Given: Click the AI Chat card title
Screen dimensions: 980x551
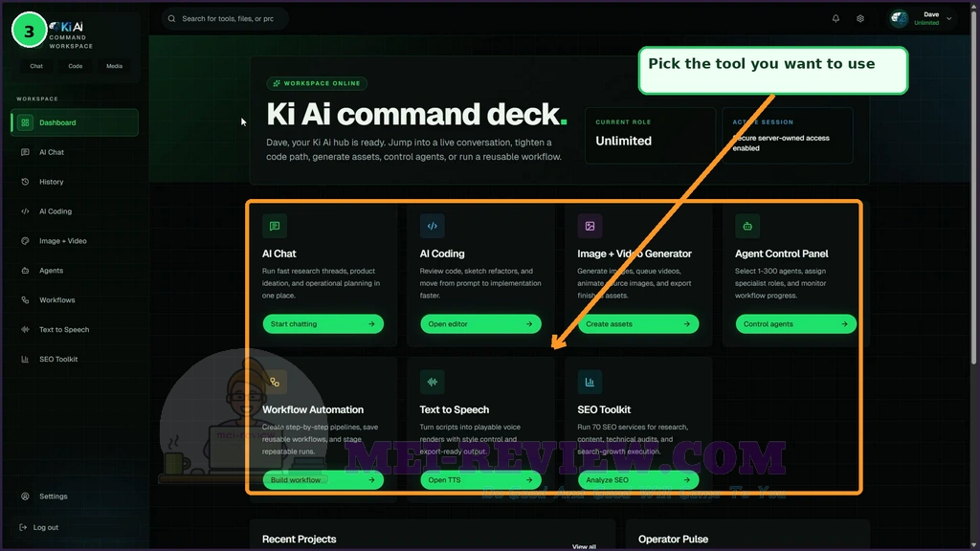Looking at the screenshot, I should [278, 253].
